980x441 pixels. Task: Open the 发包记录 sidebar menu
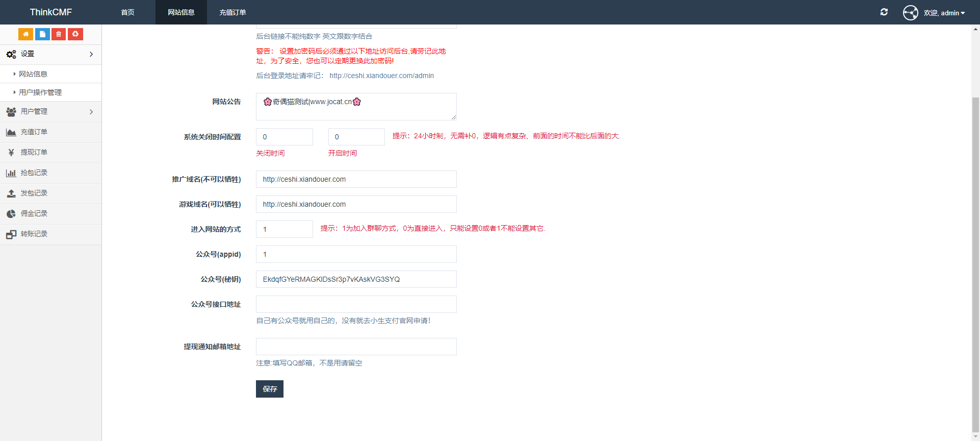click(x=50, y=193)
